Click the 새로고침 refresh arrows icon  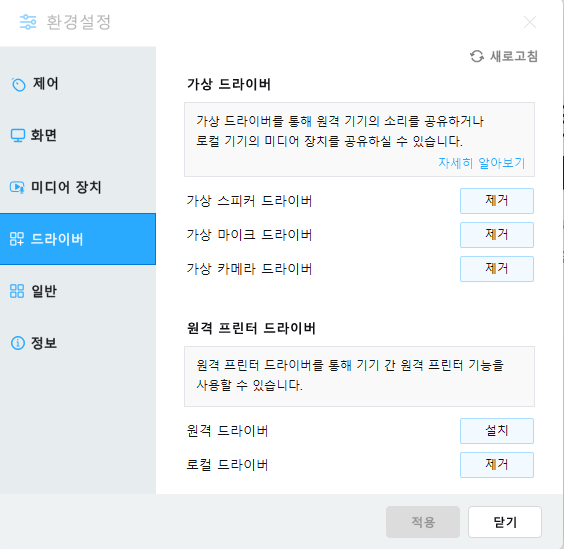477,56
